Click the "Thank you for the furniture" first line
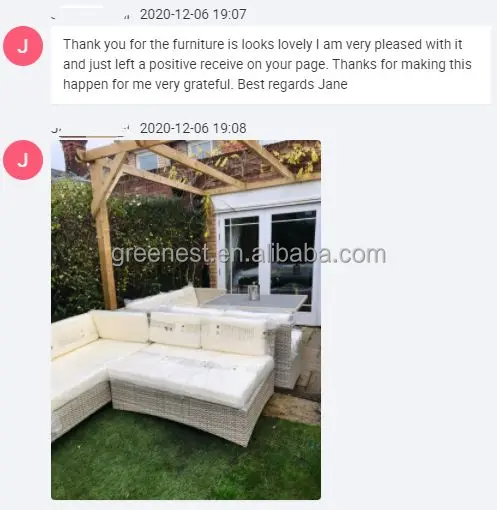The width and height of the screenshot is (497, 510). click(x=263, y=44)
